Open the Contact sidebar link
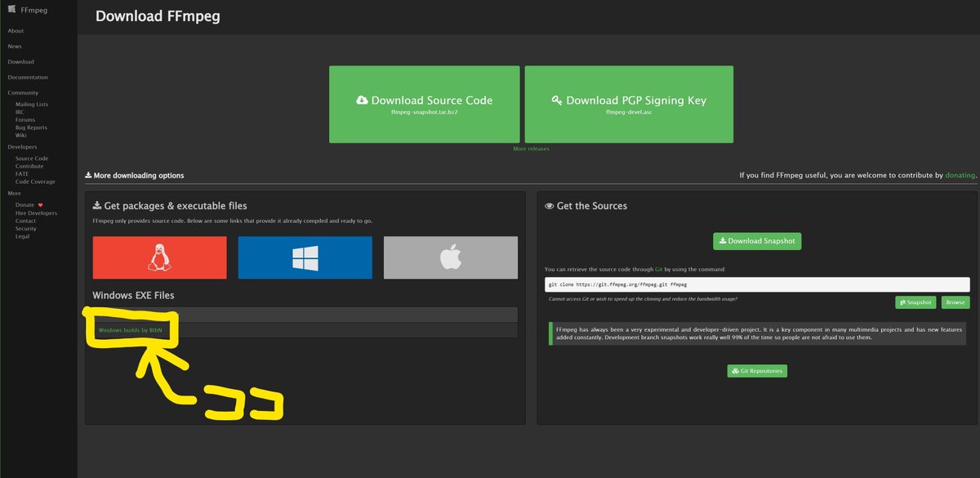 coord(25,221)
